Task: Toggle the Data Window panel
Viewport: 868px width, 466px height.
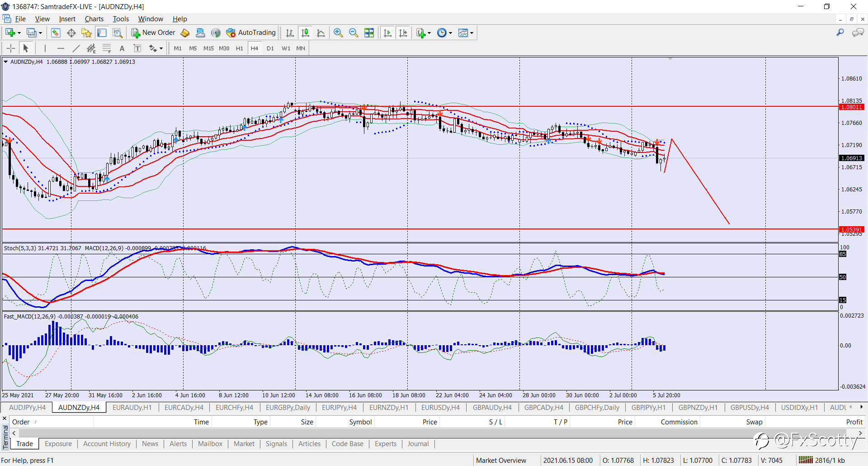Action: (71, 33)
